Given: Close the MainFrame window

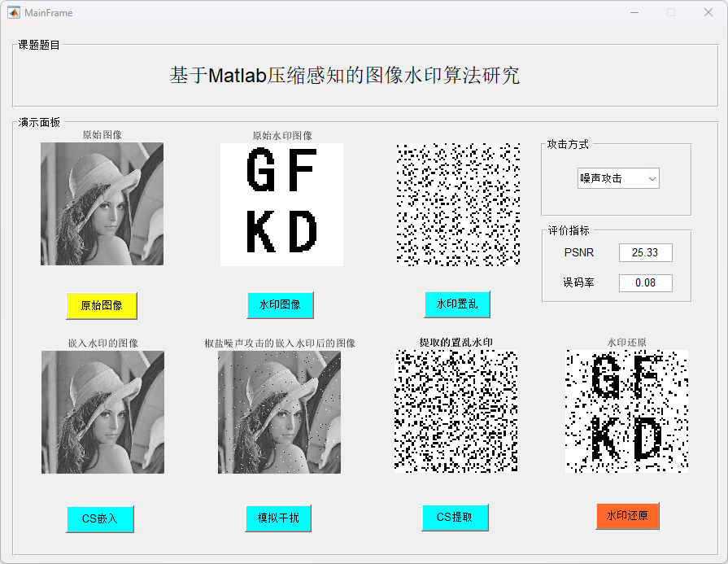Looking at the screenshot, I should (708, 12).
